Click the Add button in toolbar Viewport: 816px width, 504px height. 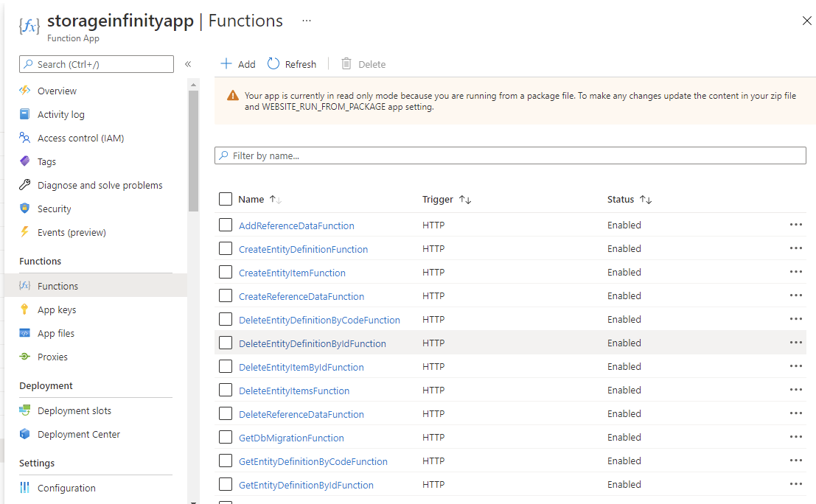[238, 64]
